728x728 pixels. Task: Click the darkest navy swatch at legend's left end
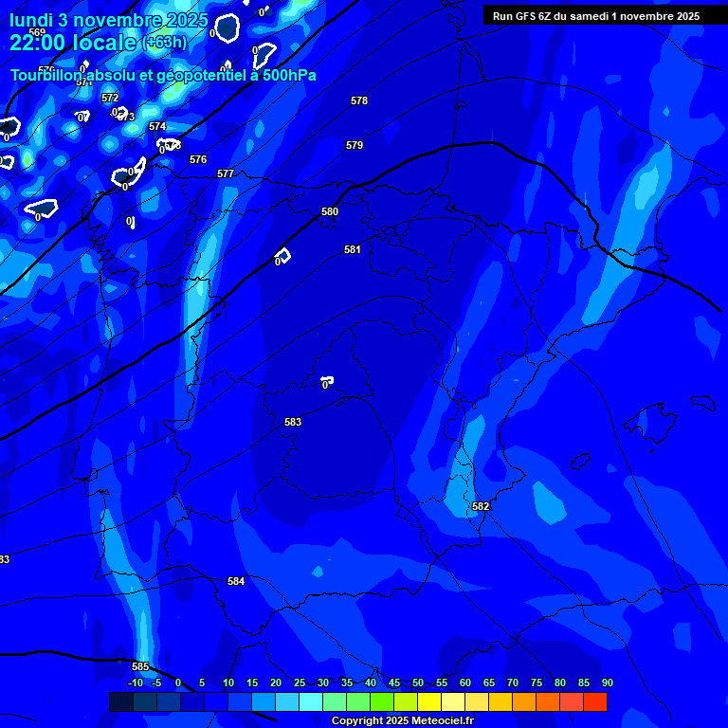click(121, 701)
